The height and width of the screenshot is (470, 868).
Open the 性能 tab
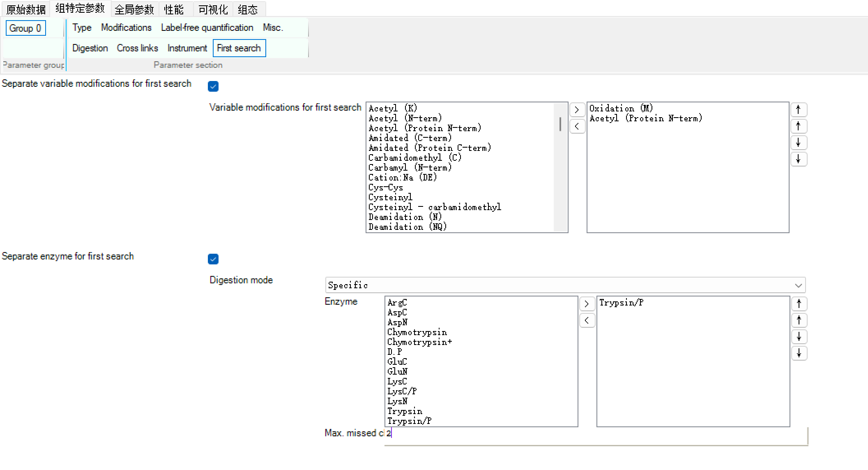[173, 9]
